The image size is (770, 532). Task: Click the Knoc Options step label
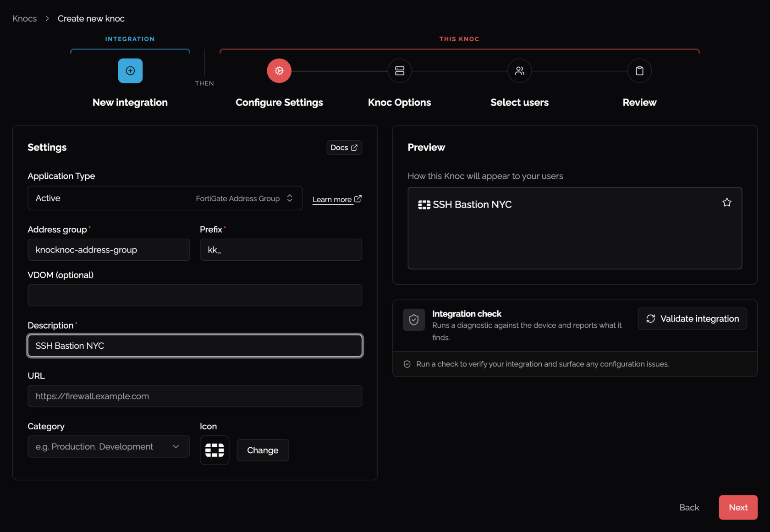pos(399,102)
